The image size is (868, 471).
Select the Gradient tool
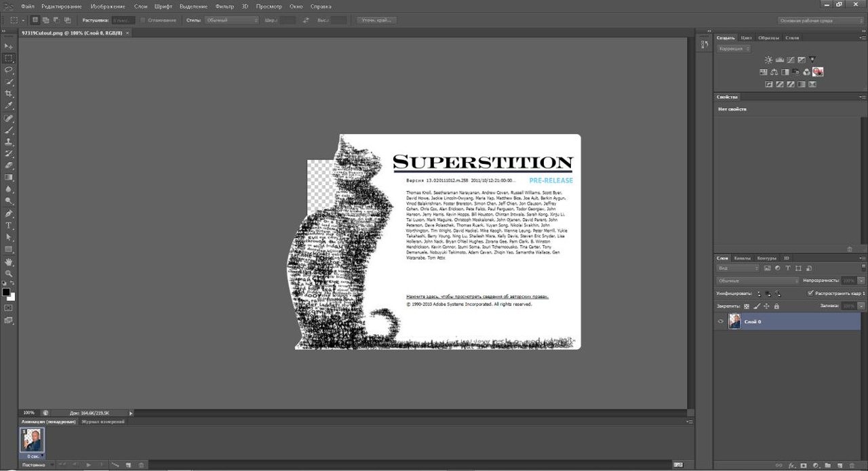(9, 178)
